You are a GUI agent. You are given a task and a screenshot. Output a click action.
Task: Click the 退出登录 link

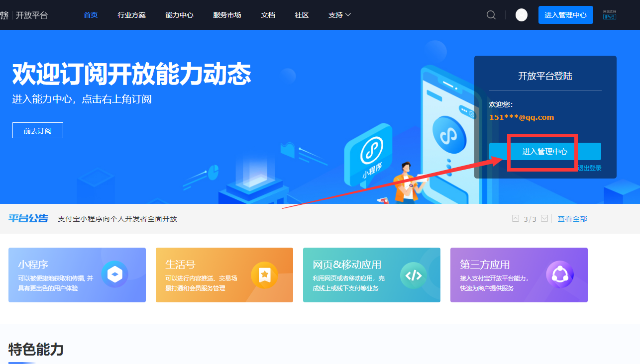click(x=589, y=168)
